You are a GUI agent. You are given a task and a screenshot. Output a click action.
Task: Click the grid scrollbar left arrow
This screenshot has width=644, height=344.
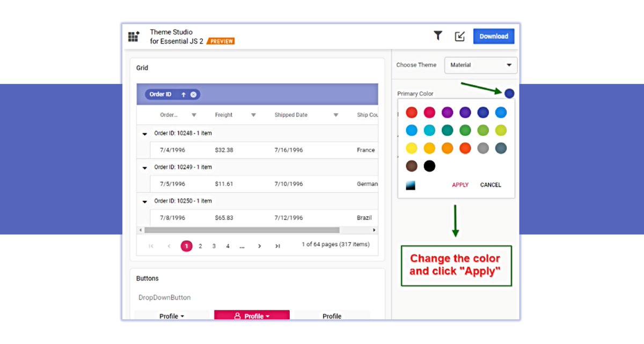coord(140,230)
